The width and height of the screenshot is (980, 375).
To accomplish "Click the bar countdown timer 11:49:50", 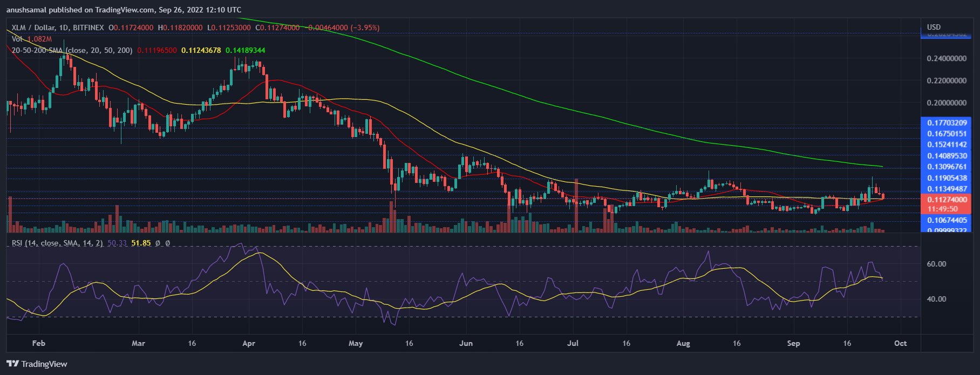I will coord(943,209).
